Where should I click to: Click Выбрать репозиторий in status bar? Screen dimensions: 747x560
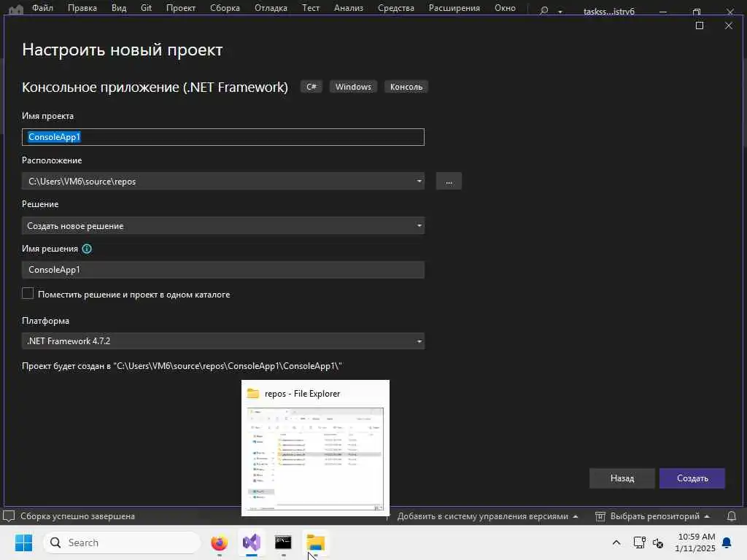(x=653, y=516)
